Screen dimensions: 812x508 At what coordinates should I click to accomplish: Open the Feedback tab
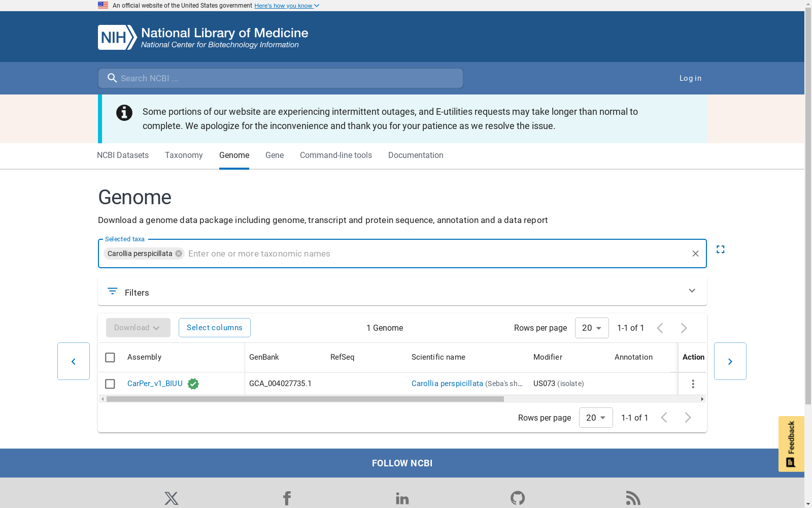click(791, 444)
